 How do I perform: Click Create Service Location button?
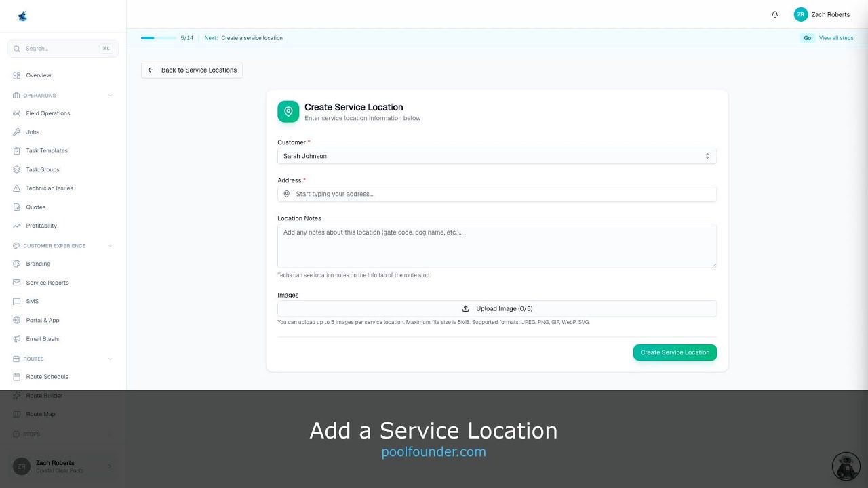tap(675, 352)
